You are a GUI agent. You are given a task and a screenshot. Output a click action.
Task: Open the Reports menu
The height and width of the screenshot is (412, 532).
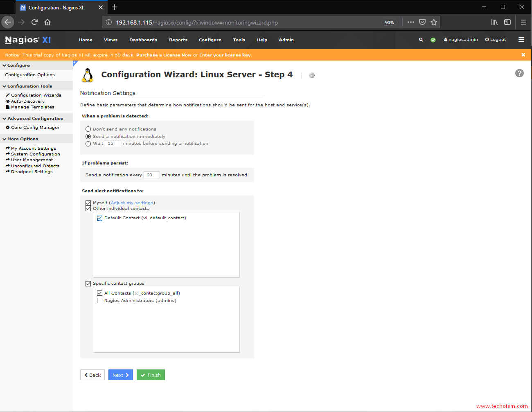(x=178, y=40)
